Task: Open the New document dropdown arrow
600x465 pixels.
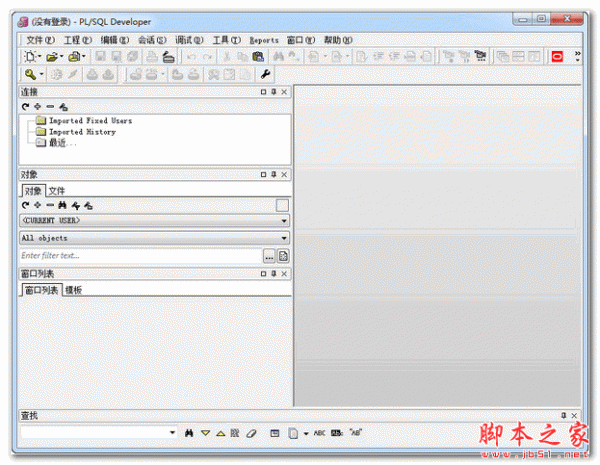Action: point(39,57)
